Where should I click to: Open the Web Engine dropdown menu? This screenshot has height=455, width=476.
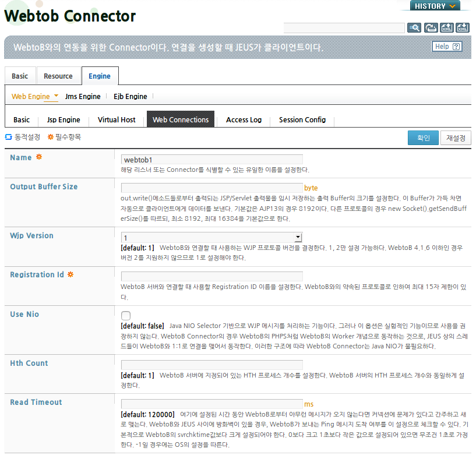pos(34,97)
